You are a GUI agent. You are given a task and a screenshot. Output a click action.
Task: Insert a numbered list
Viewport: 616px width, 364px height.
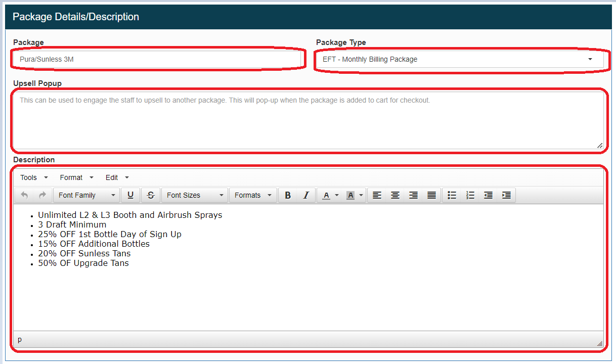[x=470, y=195]
